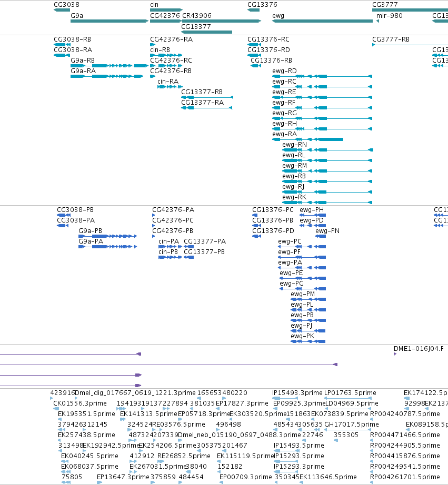Screen dimensions: 448x485
Task: Click protein CG3038-PB
Action: pos(75,210)
